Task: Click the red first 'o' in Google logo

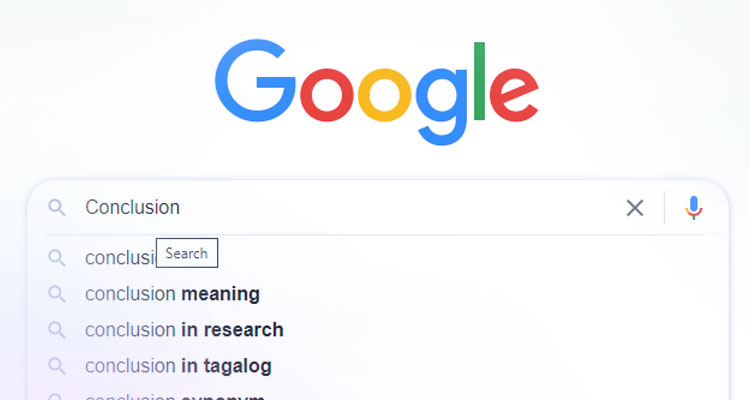Action: [327, 95]
